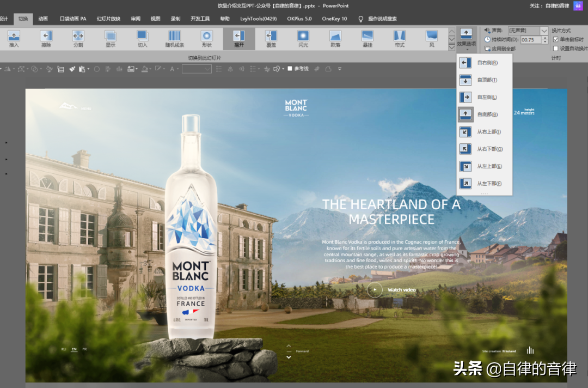588x388 pixels.
Task: Switch to the 动画 ribbon tab
Action: [43, 19]
